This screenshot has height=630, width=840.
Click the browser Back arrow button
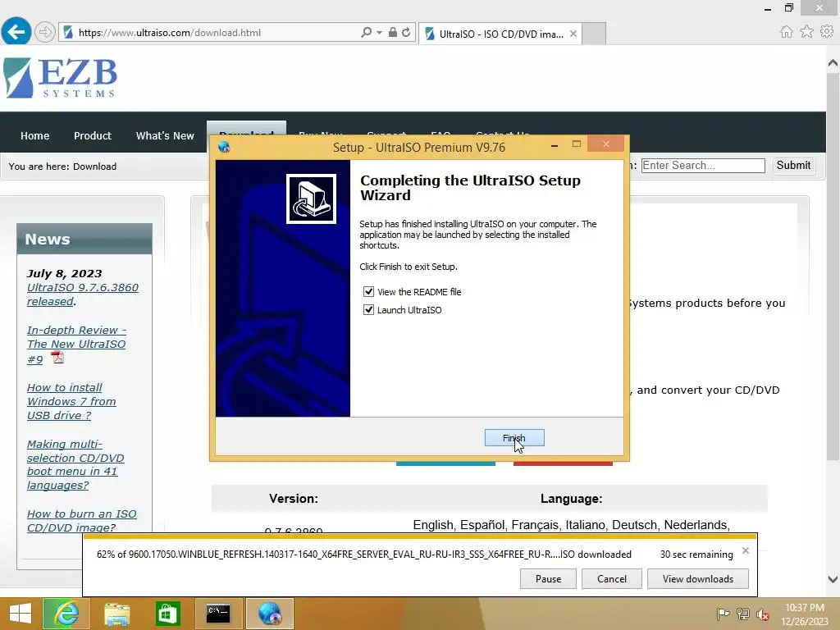(16, 32)
